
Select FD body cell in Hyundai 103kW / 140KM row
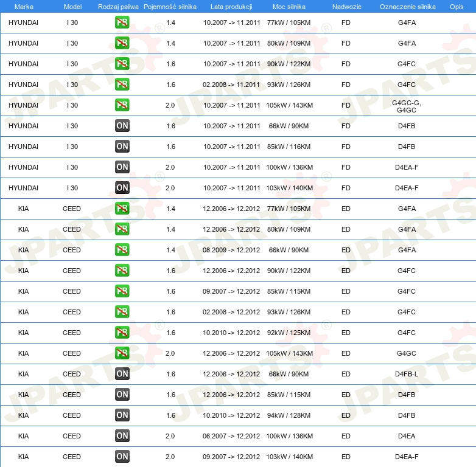tap(346, 188)
